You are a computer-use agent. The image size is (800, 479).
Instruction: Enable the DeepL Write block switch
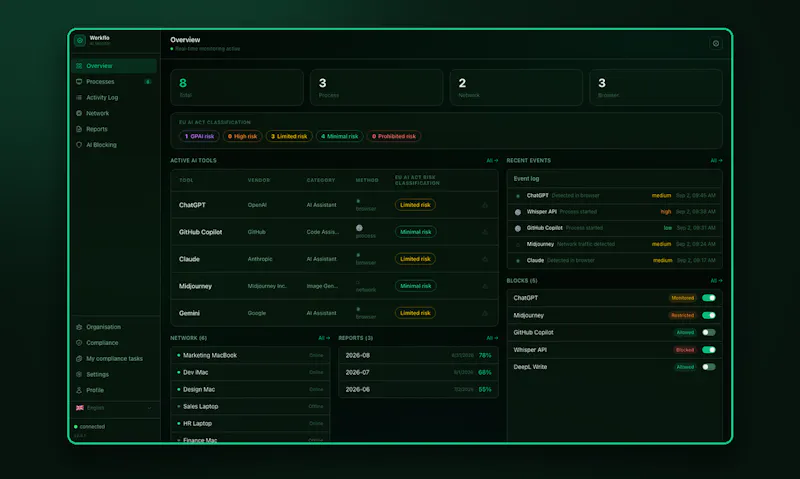click(709, 367)
